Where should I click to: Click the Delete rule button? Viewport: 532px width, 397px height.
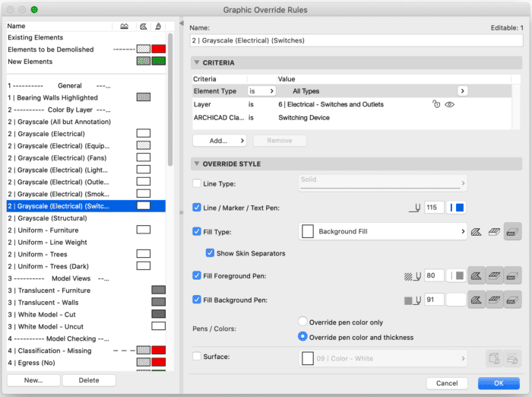pyautogui.click(x=89, y=380)
